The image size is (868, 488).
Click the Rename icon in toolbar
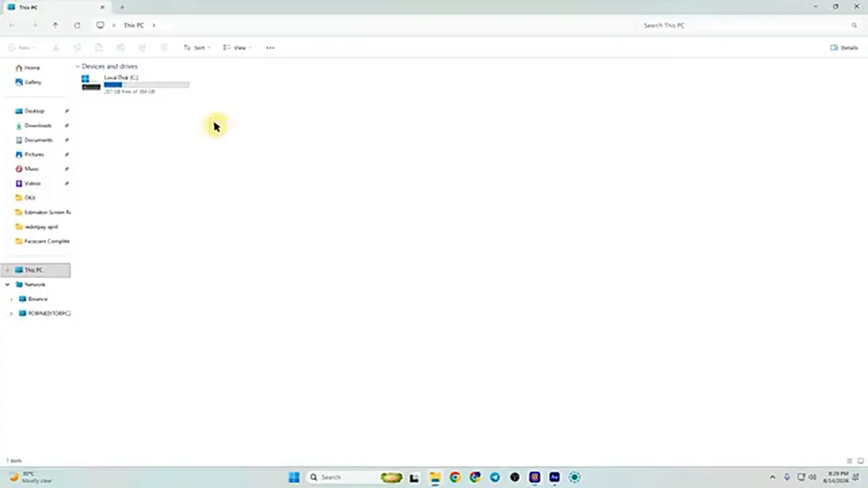coord(121,47)
